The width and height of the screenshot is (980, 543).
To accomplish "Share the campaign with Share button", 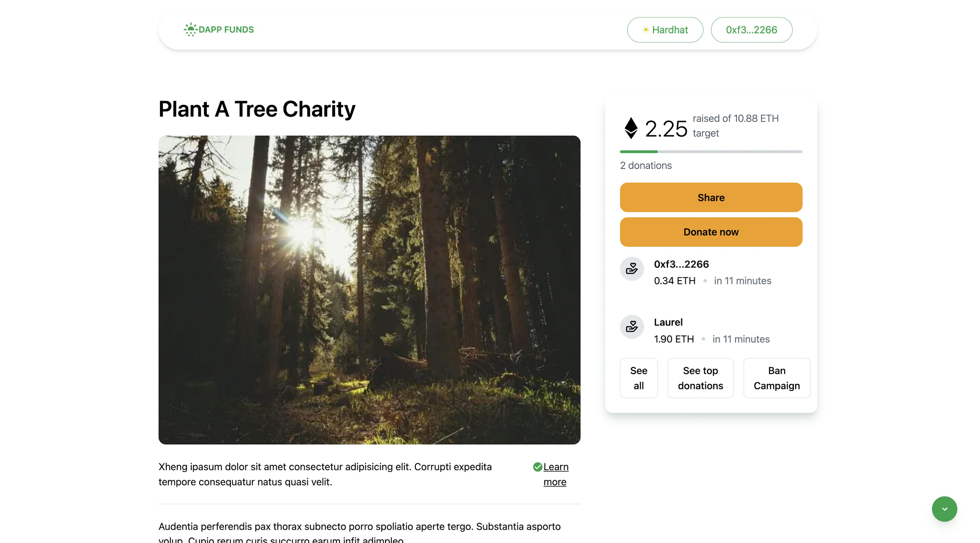I will (711, 198).
